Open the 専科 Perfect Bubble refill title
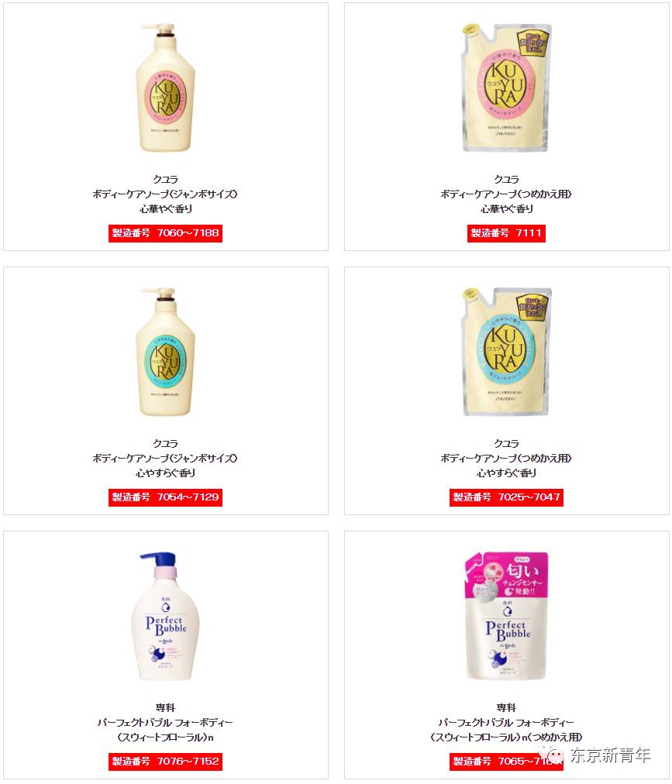The image size is (672, 784). [x=506, y=722]
